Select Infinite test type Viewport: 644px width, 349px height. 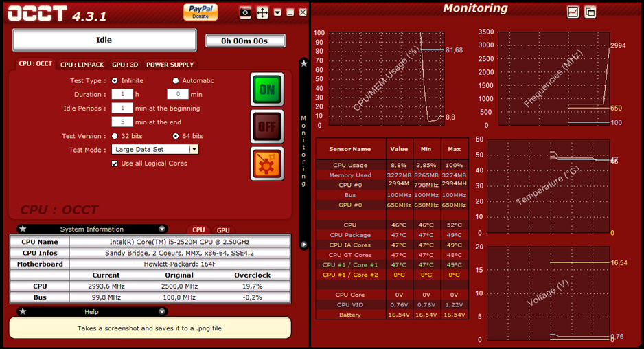point(115,80)
